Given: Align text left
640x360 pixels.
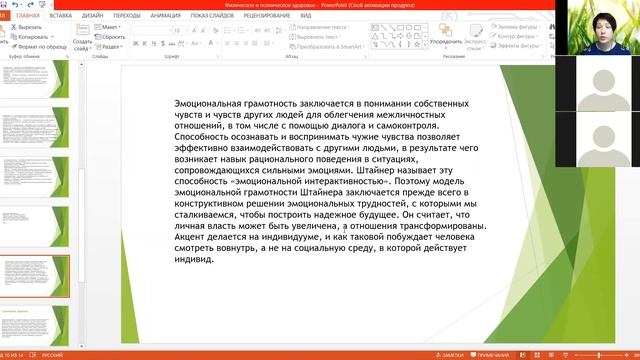Looking at the screenshot, I should point(227,43).
